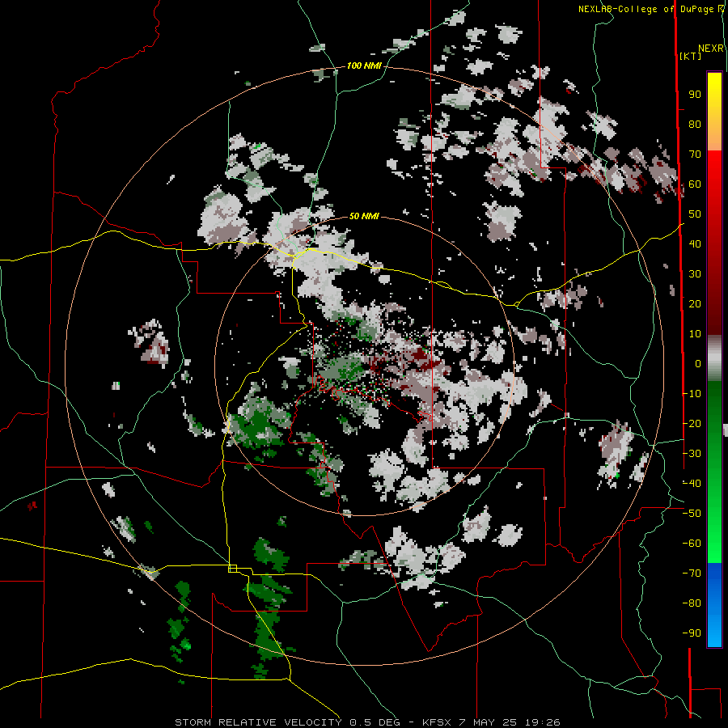Select the positive 30 value on velocity scale
728x728 pixels.
point(695,274)
